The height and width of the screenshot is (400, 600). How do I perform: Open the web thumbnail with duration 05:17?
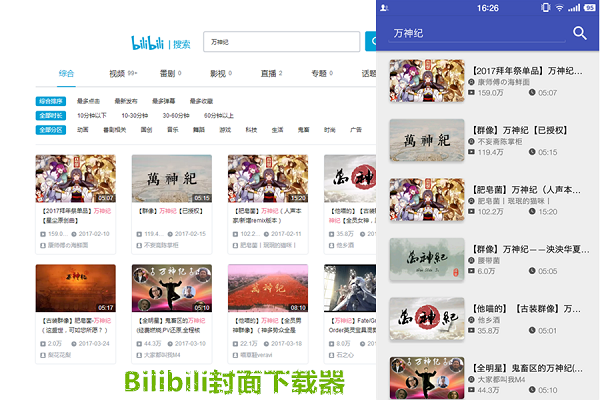point(76,288)
